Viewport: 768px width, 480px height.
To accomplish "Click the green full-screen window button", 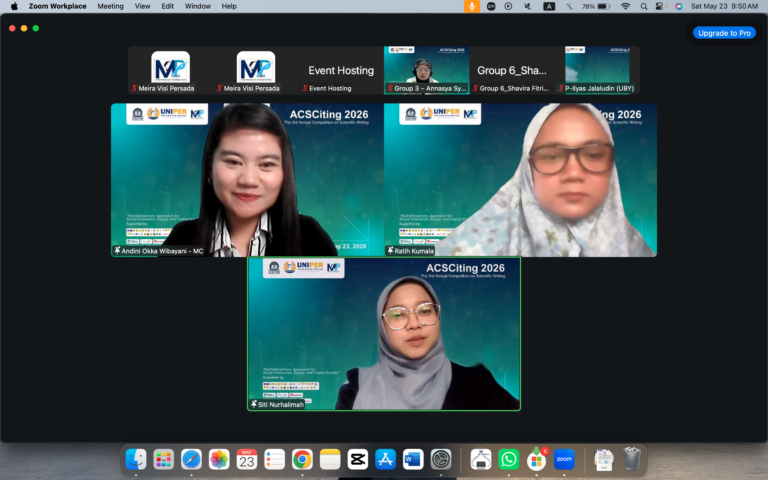I will tap(36, 28).
